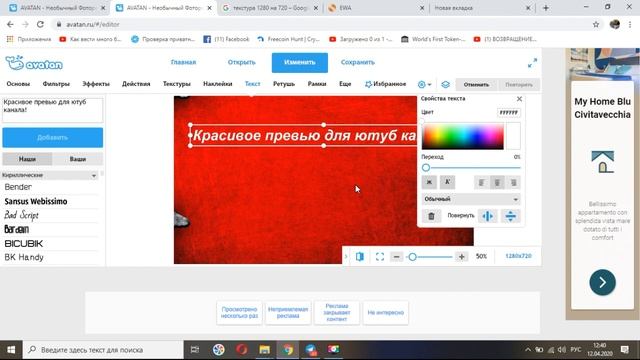Click the zoom slider handle
Viewport: 640px width, 360px height.
[412, 257]
